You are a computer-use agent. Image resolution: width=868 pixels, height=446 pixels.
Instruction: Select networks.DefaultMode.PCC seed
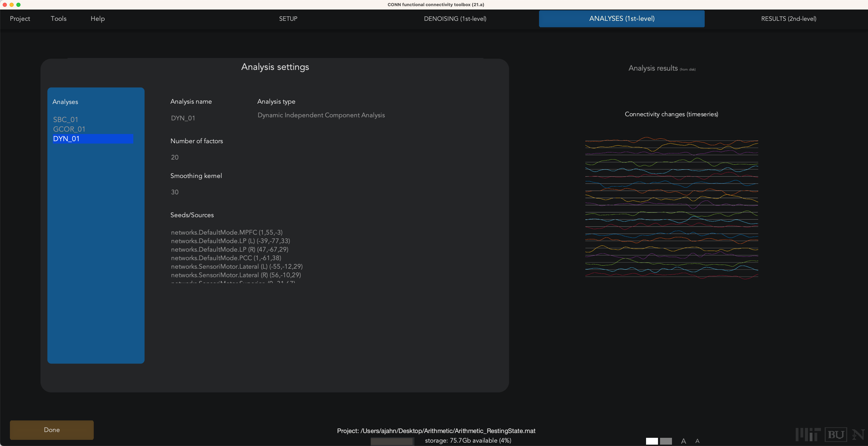pos(226,258)
